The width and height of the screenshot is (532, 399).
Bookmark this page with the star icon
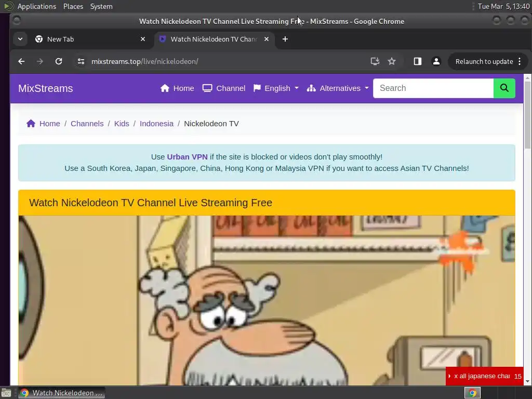point(392,61)
